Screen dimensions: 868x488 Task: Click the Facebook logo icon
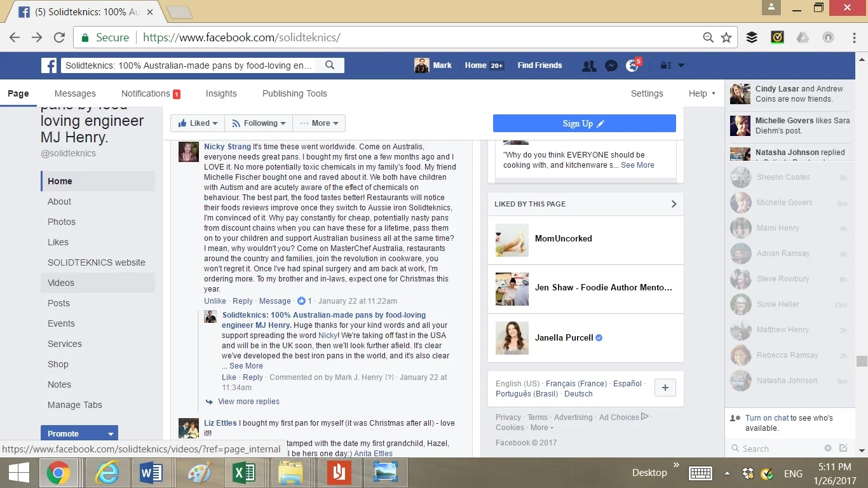click(49, 65)
